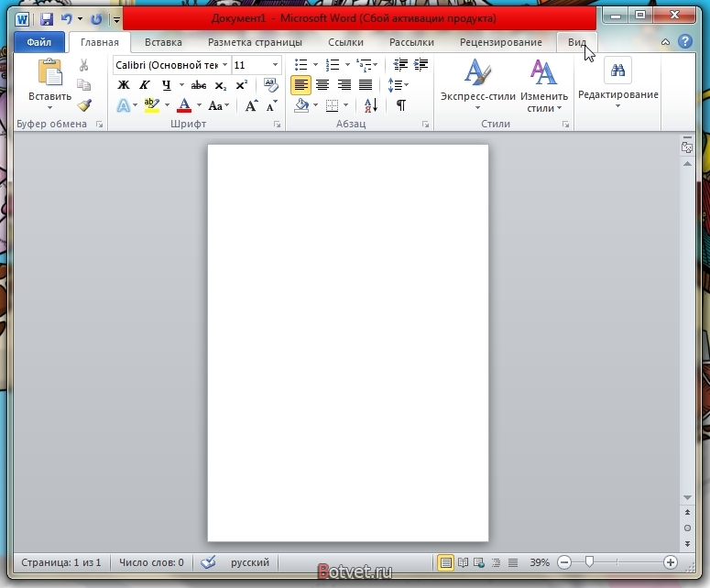Expand bullet list style dropdown arrow
Viewport: 710px width, 588px height.
[315, 65]
